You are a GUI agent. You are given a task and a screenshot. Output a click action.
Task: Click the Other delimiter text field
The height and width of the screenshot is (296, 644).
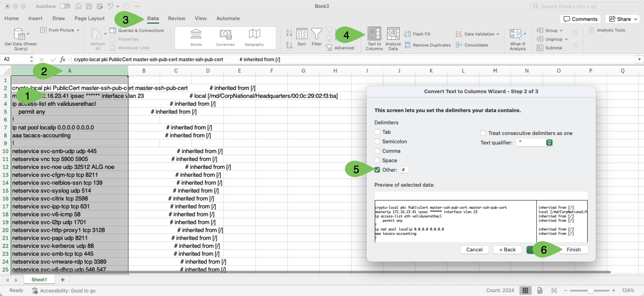point(404,170)
